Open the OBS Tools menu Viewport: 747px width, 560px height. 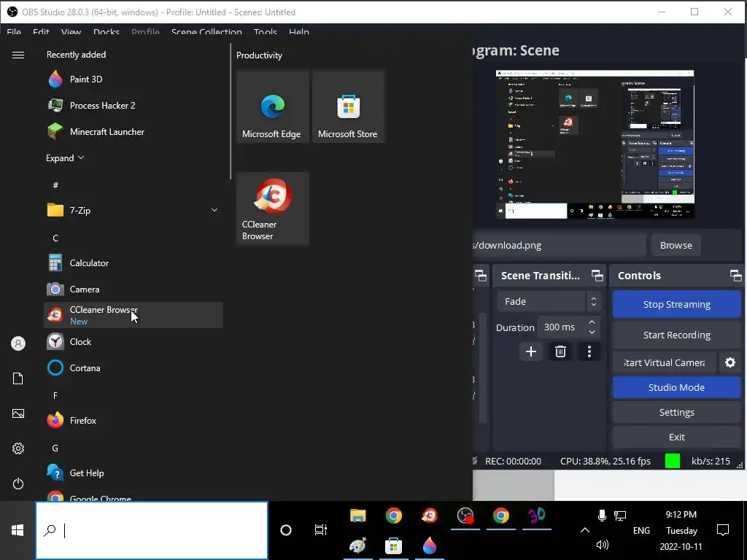(266, 32)
